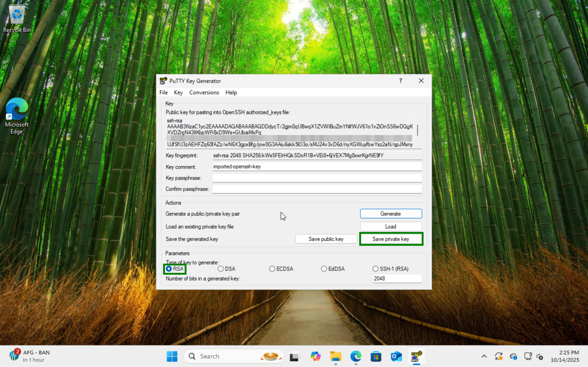This screenshot has width=588, height=367.
Task: Click the PuTTYgen icon on the taskbar
Action: 416,356
